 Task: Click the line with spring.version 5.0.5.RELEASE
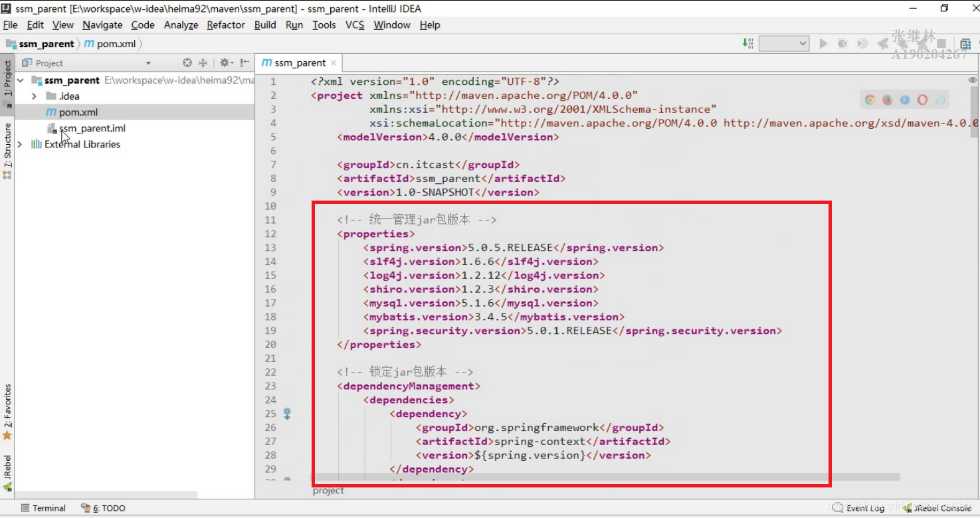pos(513,248)
